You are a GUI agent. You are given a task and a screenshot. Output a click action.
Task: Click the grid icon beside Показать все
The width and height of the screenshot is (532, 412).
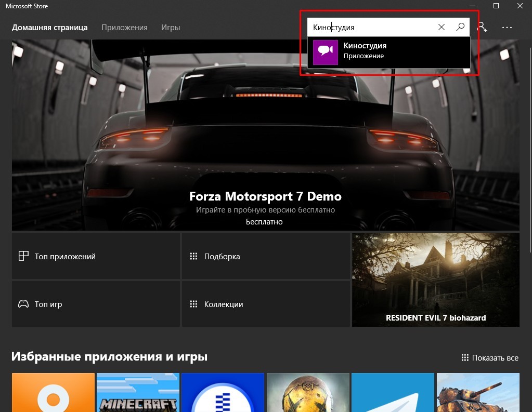(465, 357)
